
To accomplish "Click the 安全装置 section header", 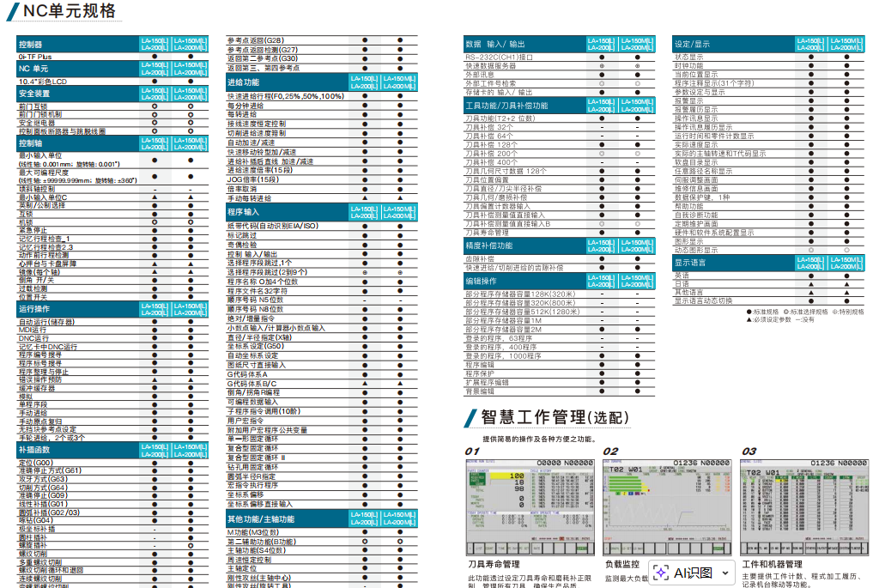I will point(34,94).
